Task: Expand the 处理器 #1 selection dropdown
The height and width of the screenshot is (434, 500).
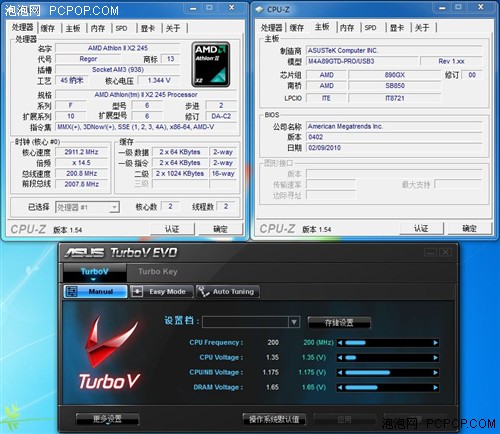Action: pyautogui.click(x=114, y=207)
